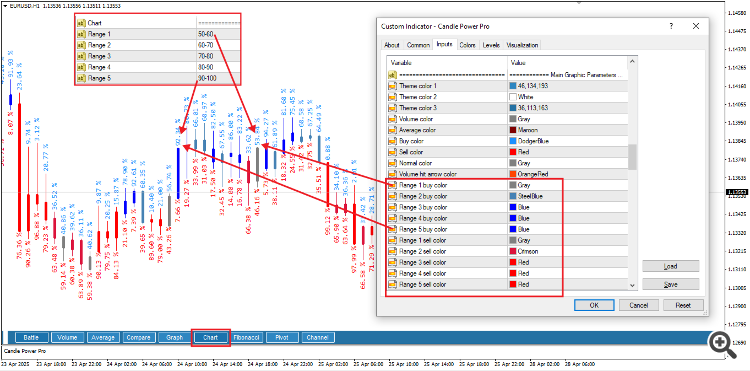Click the Maroon swatch for Average color

(x=513, y=130)
